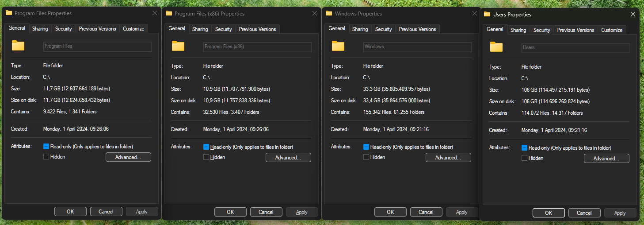Click the large folder icon beside Program Files (x86) name field
The height and width of the screenshot is (225, 644).
(x=178, y=46)
